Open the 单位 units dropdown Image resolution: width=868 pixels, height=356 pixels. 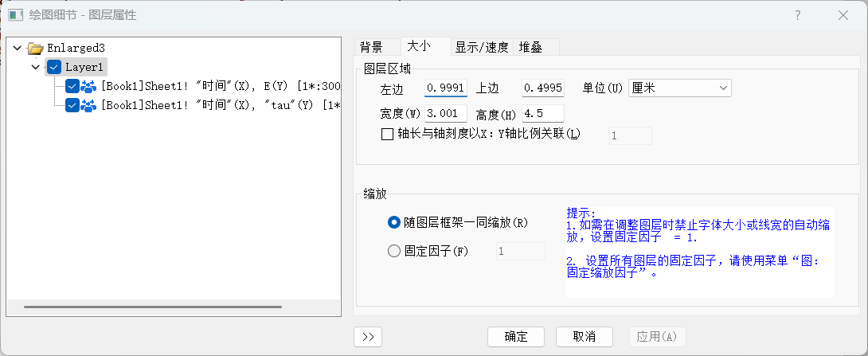point(680,88)
